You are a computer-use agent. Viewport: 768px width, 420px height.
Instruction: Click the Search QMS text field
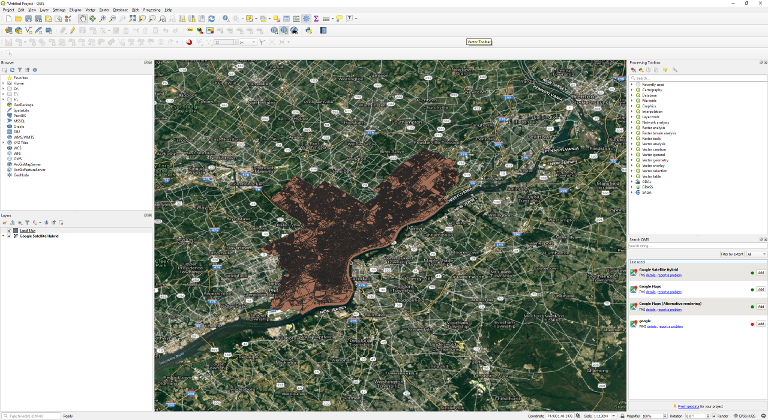(692, 245)
